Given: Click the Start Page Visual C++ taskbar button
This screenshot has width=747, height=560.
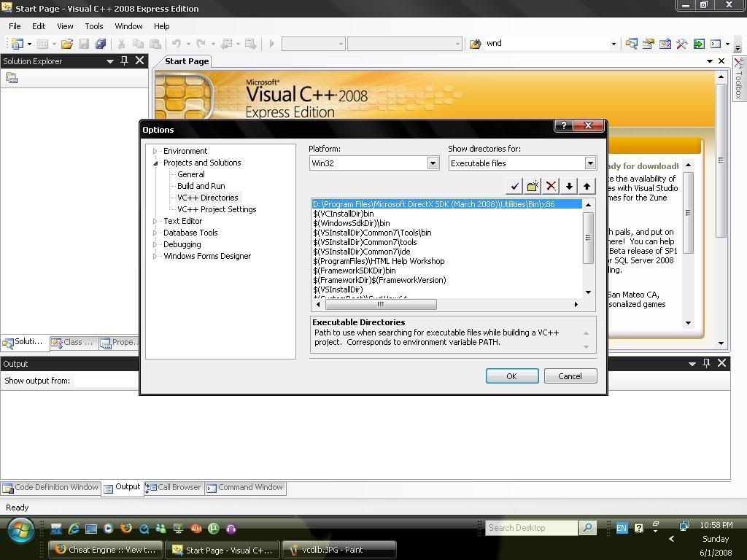Looking at the screenshot, I should [x=222, y=550].
